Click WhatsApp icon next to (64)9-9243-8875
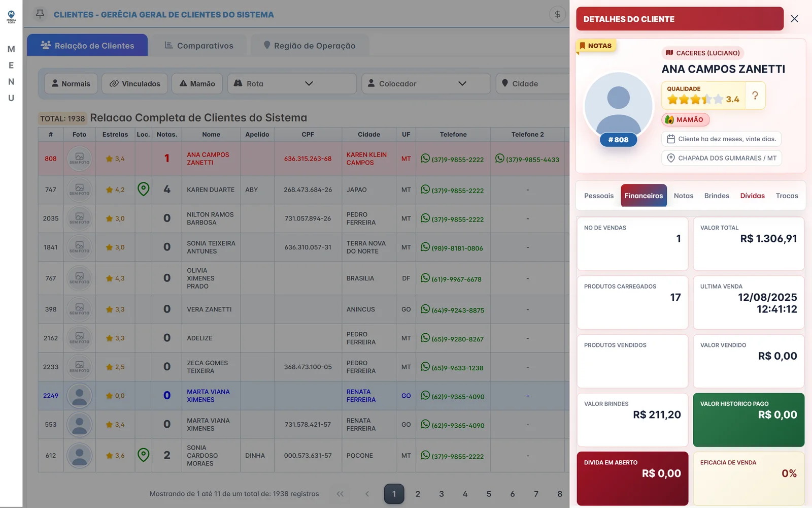The height and width of the screenshot is (508, 812). tap(425, 309)
